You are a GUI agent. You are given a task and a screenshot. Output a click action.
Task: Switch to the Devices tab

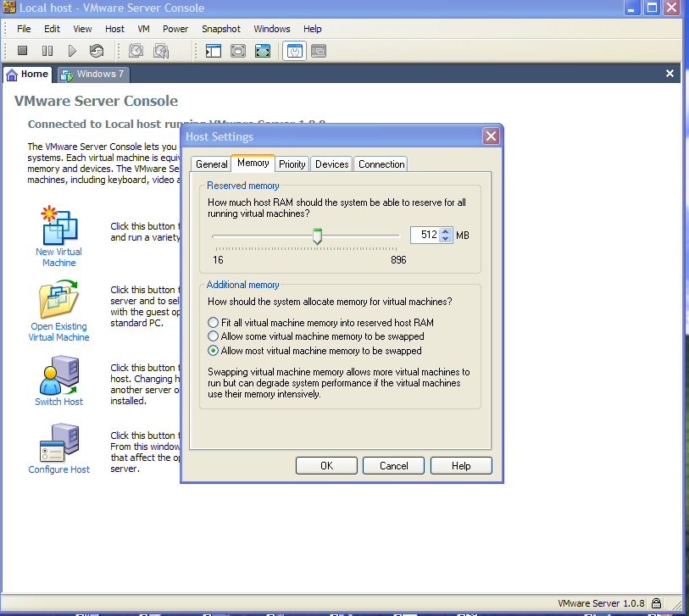[x=331, y=164]
